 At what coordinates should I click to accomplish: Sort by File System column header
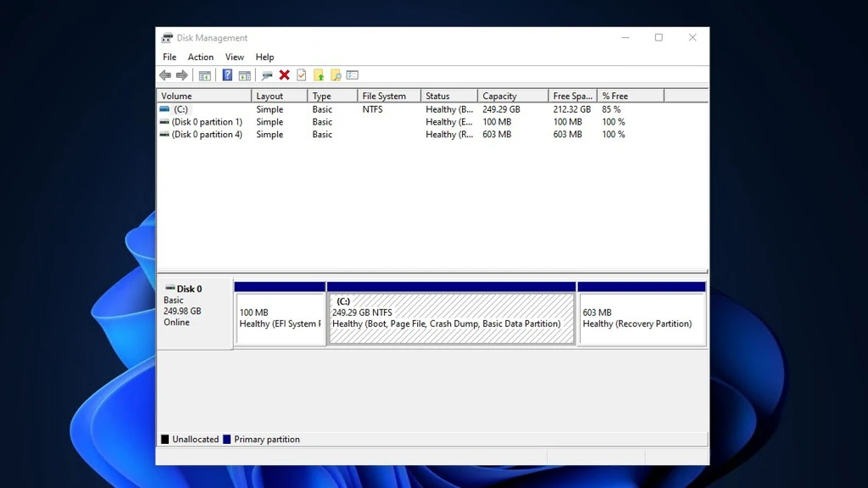(389, 96)
